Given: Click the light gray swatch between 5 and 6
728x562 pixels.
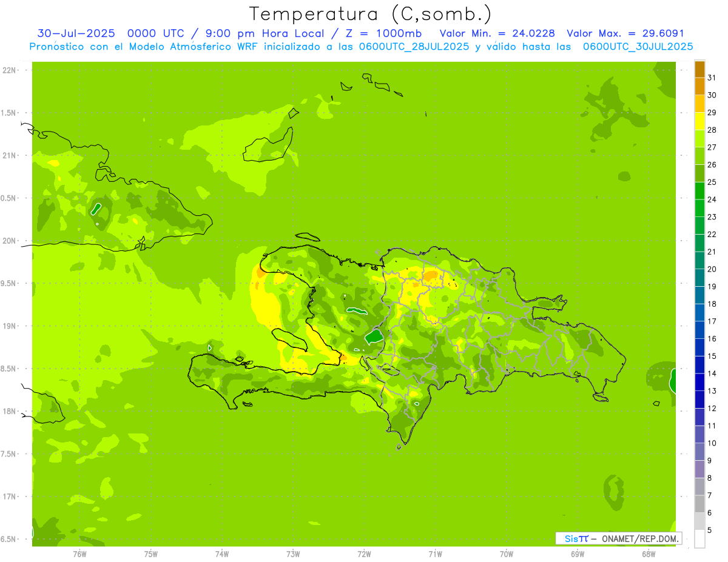Looking at the screenshot, I should (x=699, y=521).
